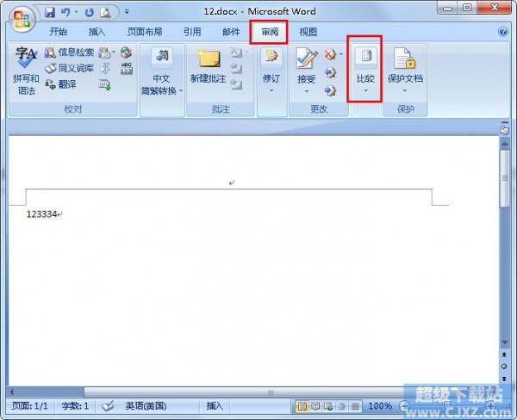Click the horizontal scrollbar thumb
Viewport: 517px width, 420px height.
tap(271, 392)
